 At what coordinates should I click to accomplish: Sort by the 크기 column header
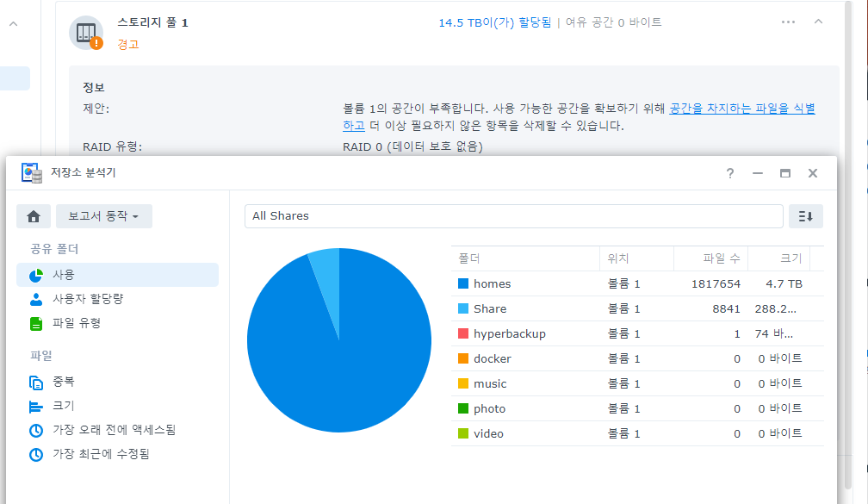coord(778,258)
